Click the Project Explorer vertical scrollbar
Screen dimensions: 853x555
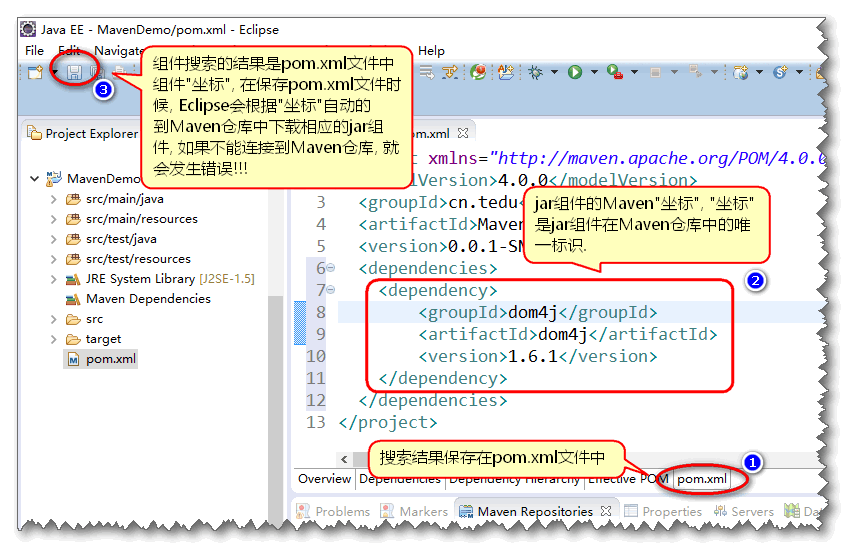pos(276,408)
